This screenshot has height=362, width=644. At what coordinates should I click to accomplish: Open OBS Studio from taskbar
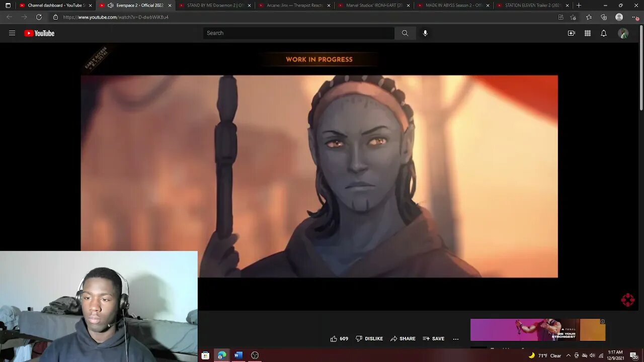(x=255, y=355)
